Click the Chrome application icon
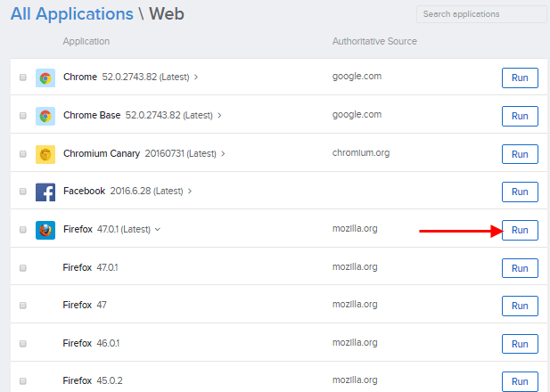Image resolution: width=550 pixels, height=392 pixels. coord(45,78)
